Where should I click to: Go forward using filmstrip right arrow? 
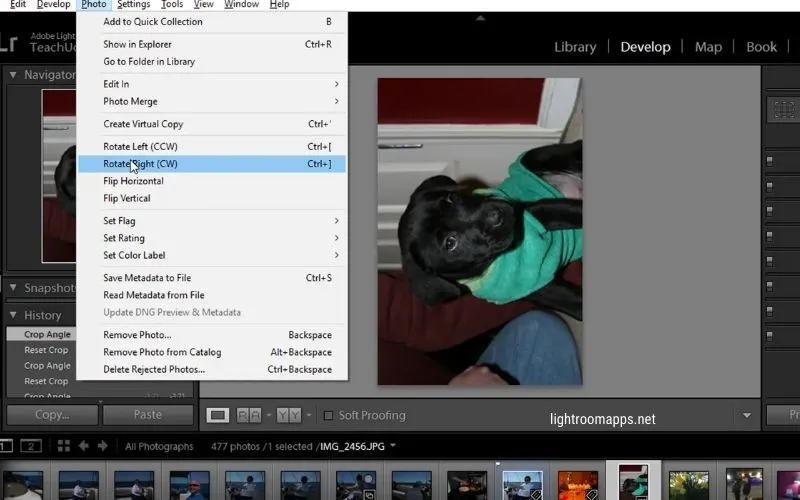pos(103,446)
